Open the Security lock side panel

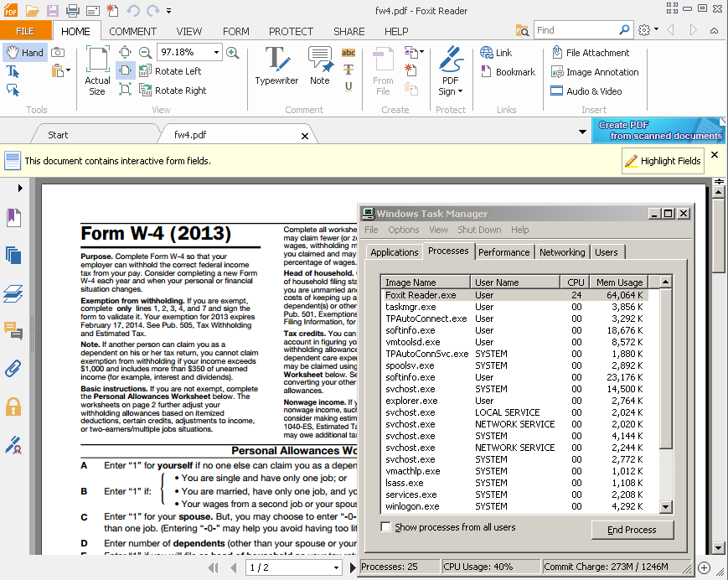(x=13, y=407)
